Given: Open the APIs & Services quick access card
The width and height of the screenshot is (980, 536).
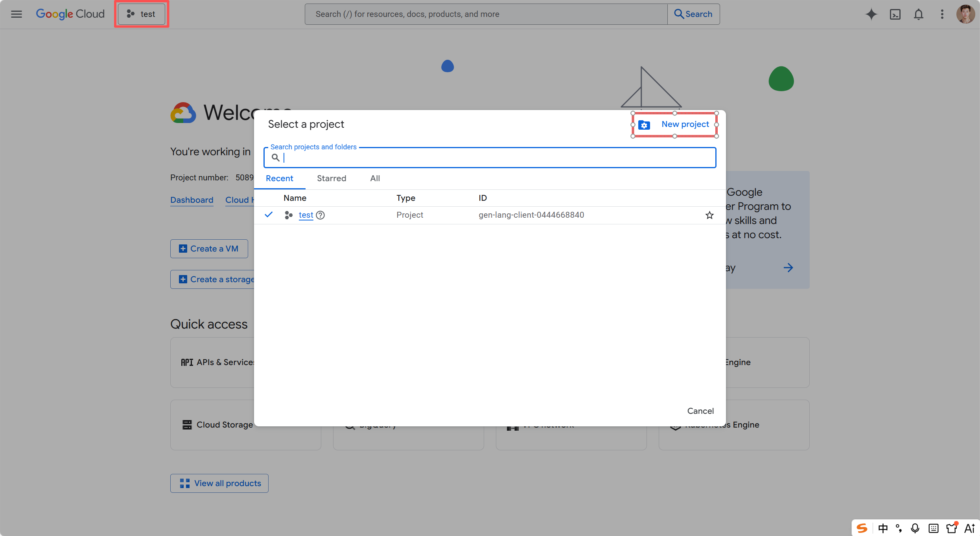Looking at the screenshot, I should (220, 362).
